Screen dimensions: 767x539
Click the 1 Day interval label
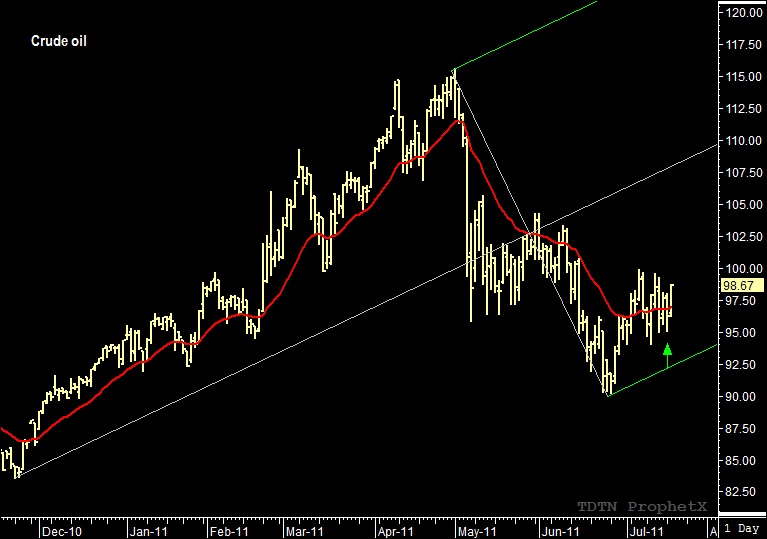[x=742, y=528]
